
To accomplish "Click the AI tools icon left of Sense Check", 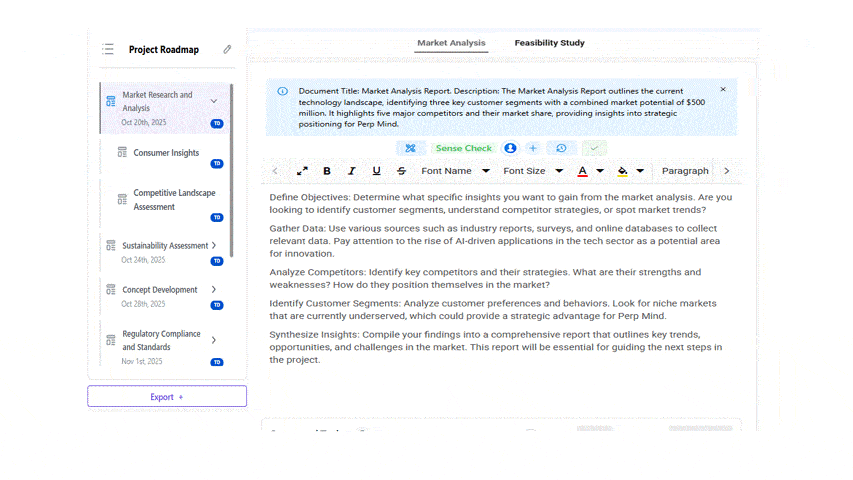I will [409, 148].
